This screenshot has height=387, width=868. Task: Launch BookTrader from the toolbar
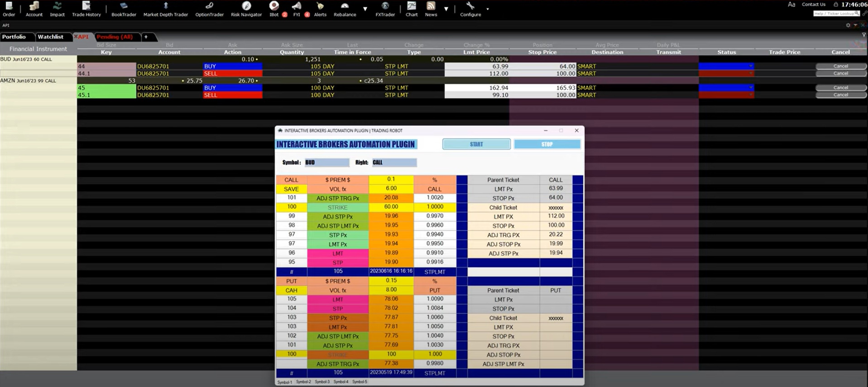pyautogui.click(x=124, y=9)
